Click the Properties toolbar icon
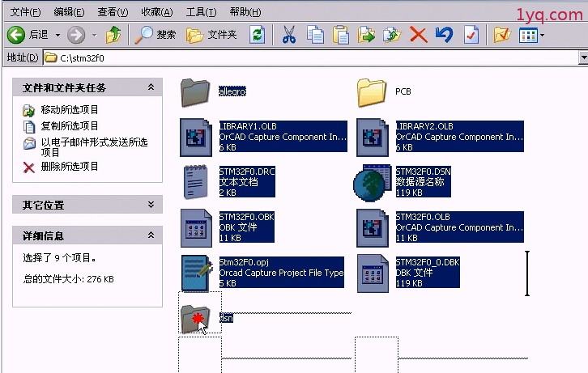Screen dimensions: 588x373 [471, 35]
